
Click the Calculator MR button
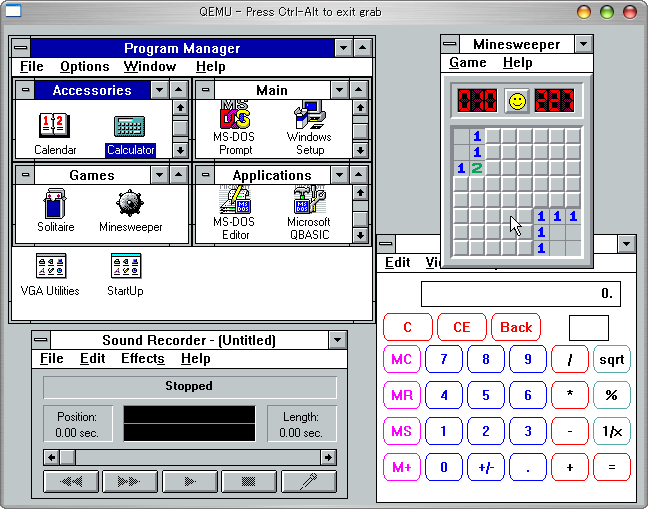[x=402, y=395]
